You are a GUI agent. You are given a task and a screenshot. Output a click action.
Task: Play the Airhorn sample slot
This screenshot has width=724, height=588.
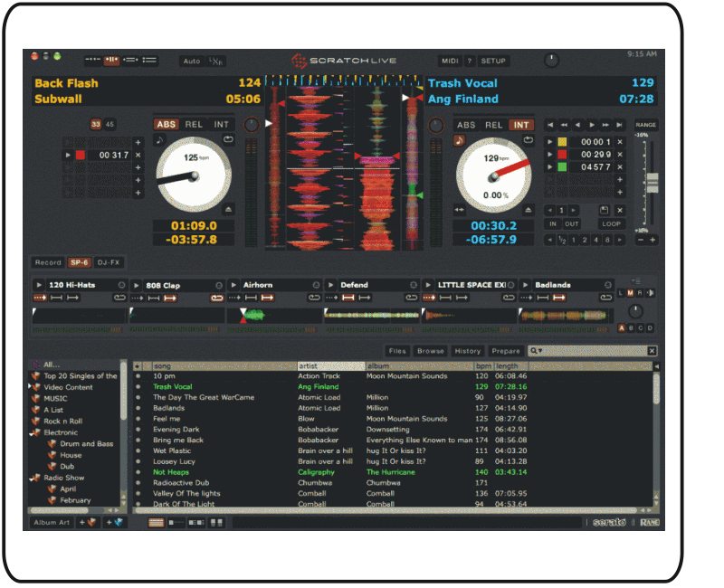pos(233,285)
